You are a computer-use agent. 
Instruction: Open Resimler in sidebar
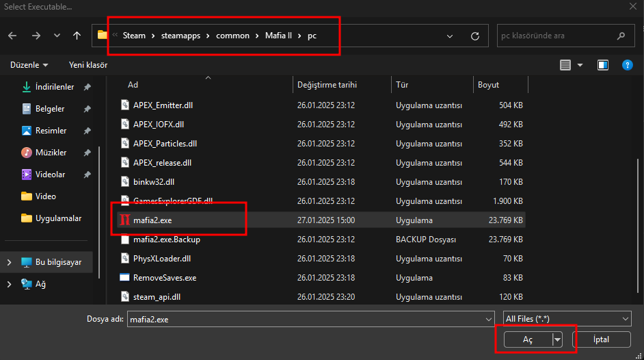(51, 130)
